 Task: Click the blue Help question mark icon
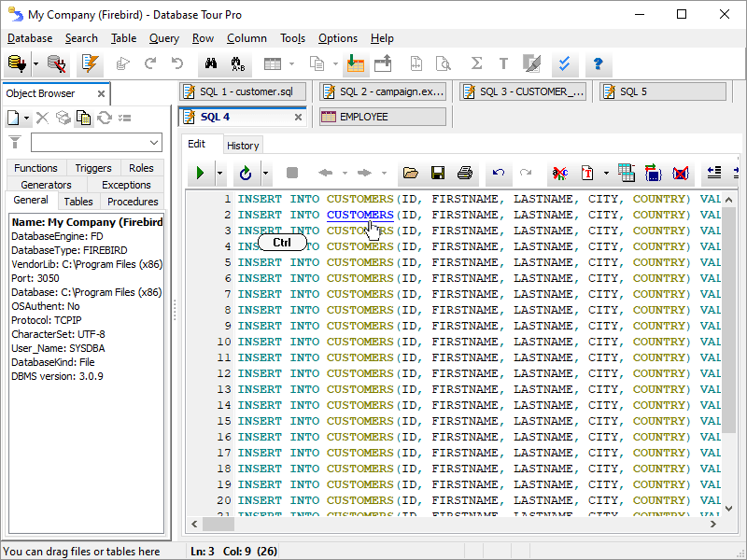598,64
